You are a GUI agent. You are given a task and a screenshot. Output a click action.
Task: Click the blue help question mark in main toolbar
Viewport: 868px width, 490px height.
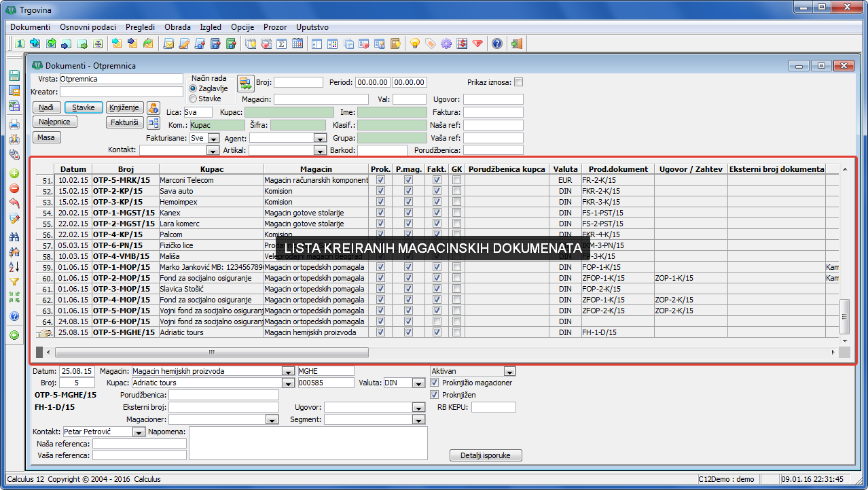tap(497, 44)
